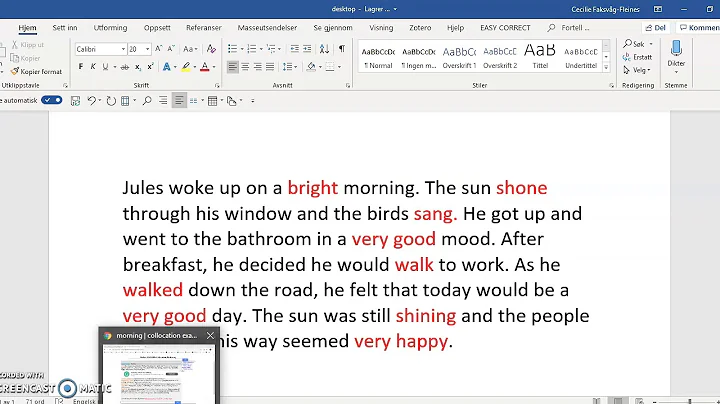Open highlight color dropdown arrow
This screenshot has height=404, width=720.
click(x=195, y=67)
